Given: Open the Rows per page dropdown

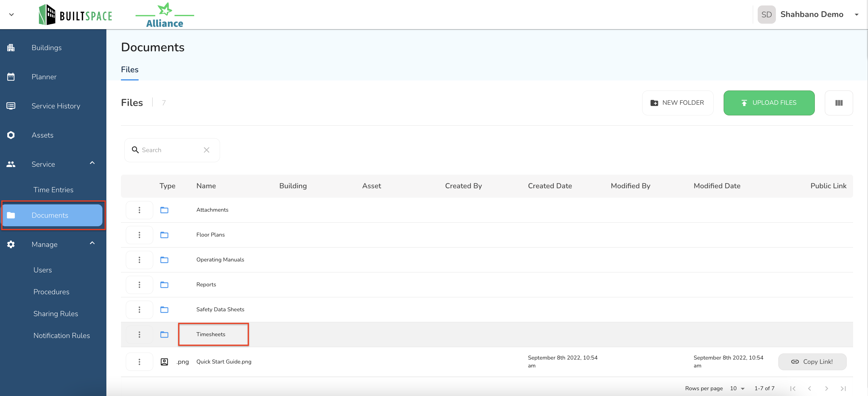Looking at the screenshot, I should pos(737,388).
